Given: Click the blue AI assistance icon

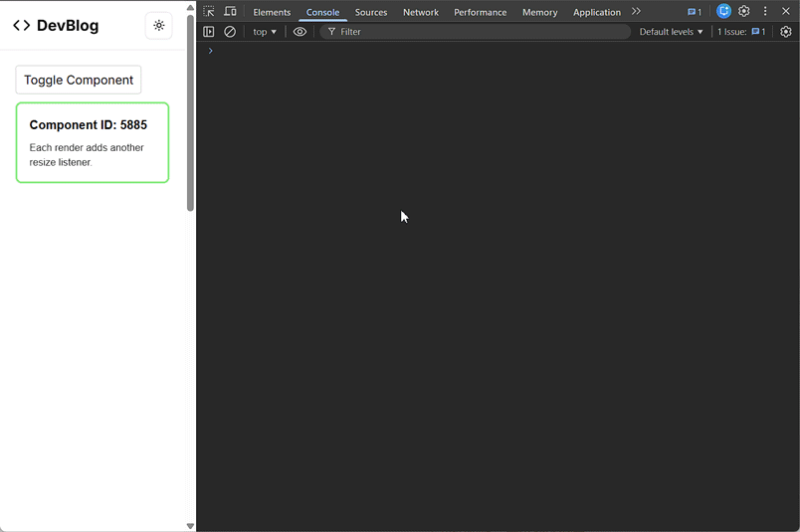Looking at the screenshot, I should pos(723,12).
